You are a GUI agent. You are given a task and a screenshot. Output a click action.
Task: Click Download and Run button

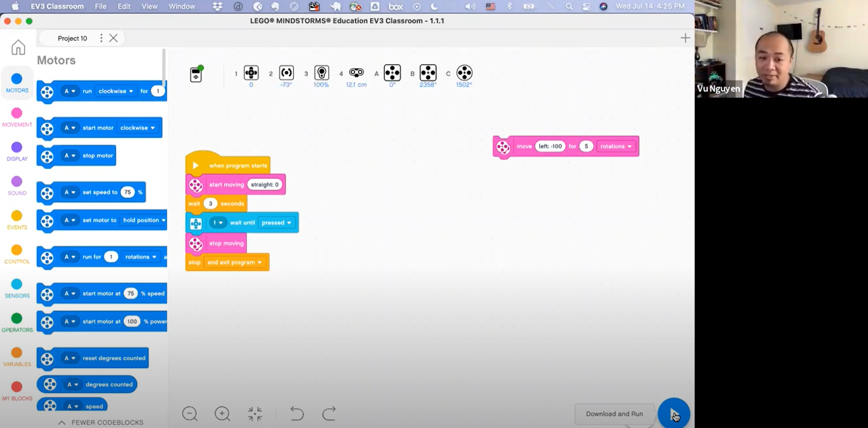(614, 414)
